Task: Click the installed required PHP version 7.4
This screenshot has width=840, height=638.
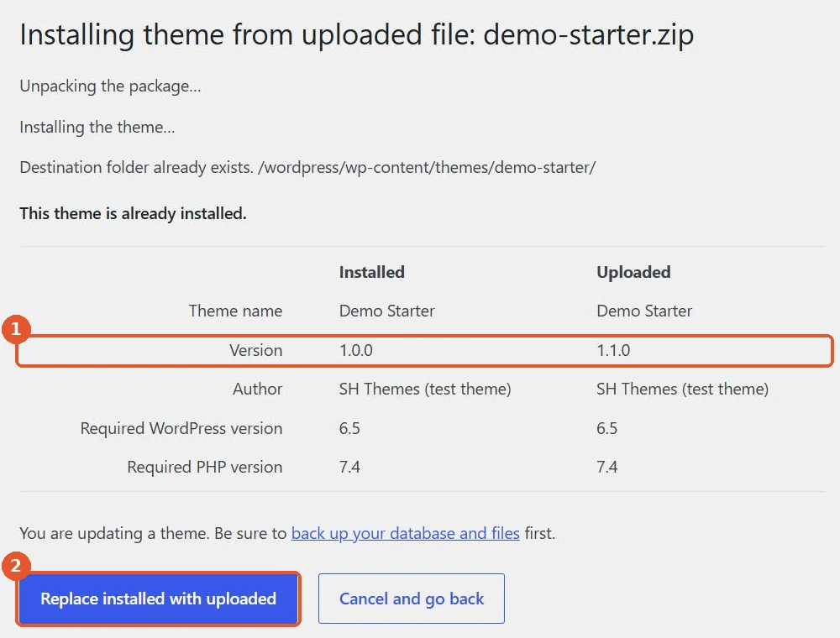Action: (x=349, y=468)
